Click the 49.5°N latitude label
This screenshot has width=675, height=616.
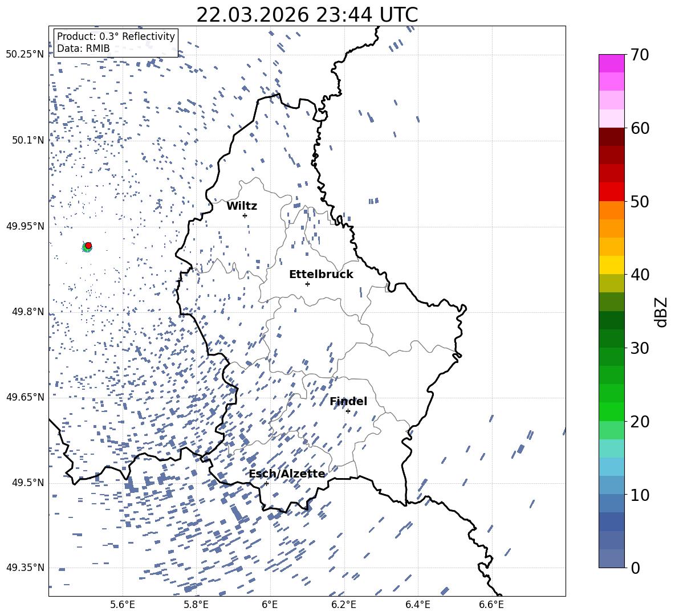28,482
